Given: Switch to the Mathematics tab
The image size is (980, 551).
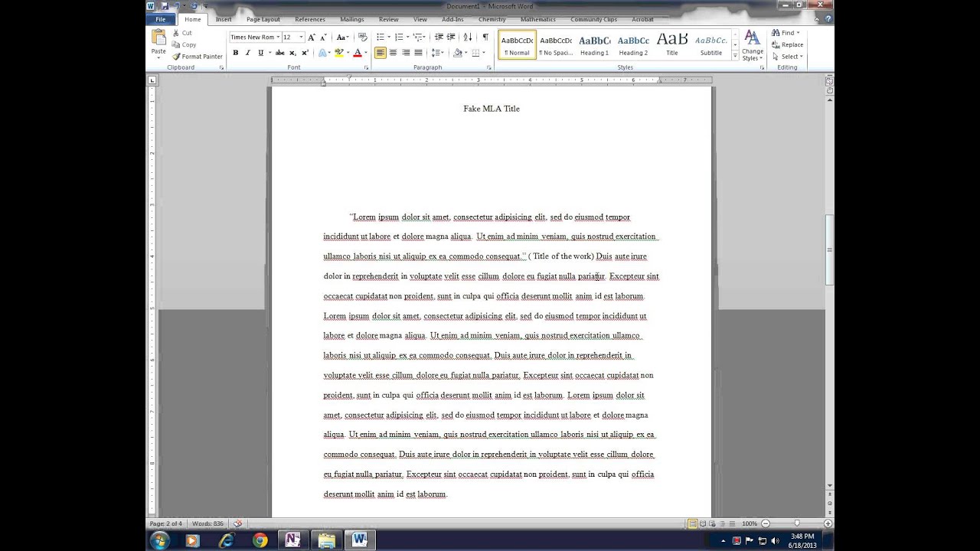Looking at the screenshot, I should point(537,19).
